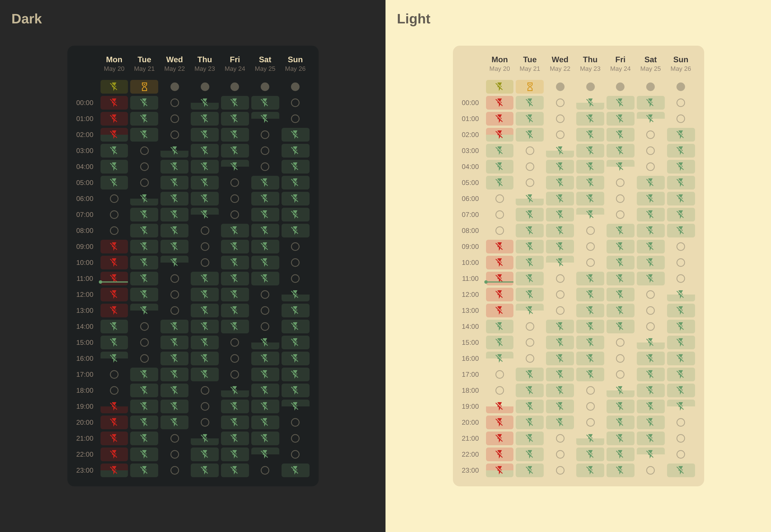Toggle the empty circle at Thursday 08:00 light grid
This screenshot has height=532, width=771.
click(590, 230)
